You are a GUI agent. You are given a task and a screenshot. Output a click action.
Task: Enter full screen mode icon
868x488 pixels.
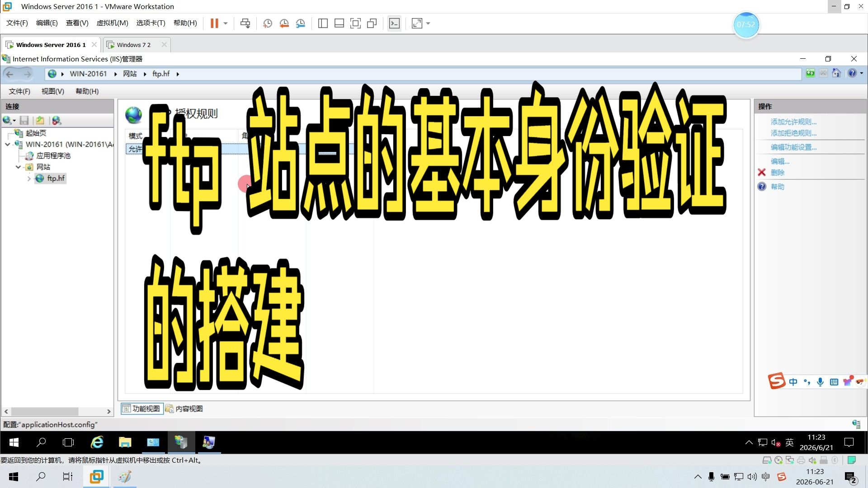point(355,23)
